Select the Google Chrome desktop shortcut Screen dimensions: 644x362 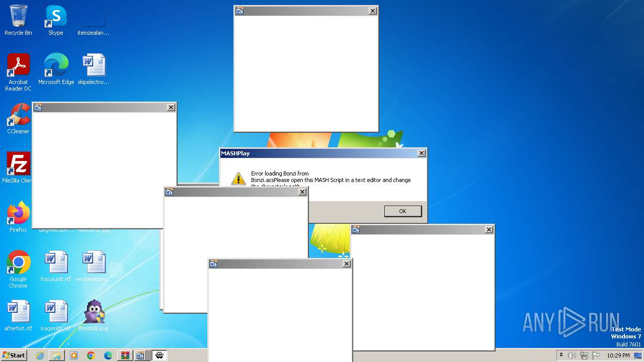[18, 269]
